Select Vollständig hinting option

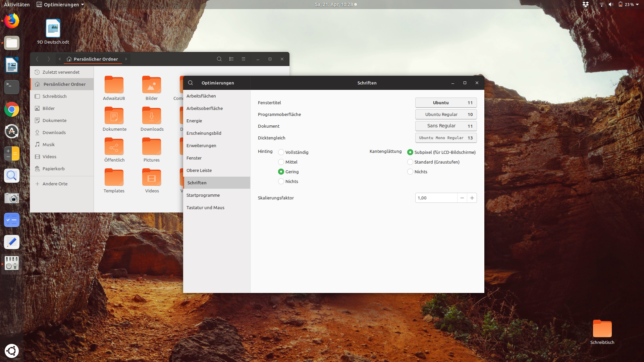(281, 152)
